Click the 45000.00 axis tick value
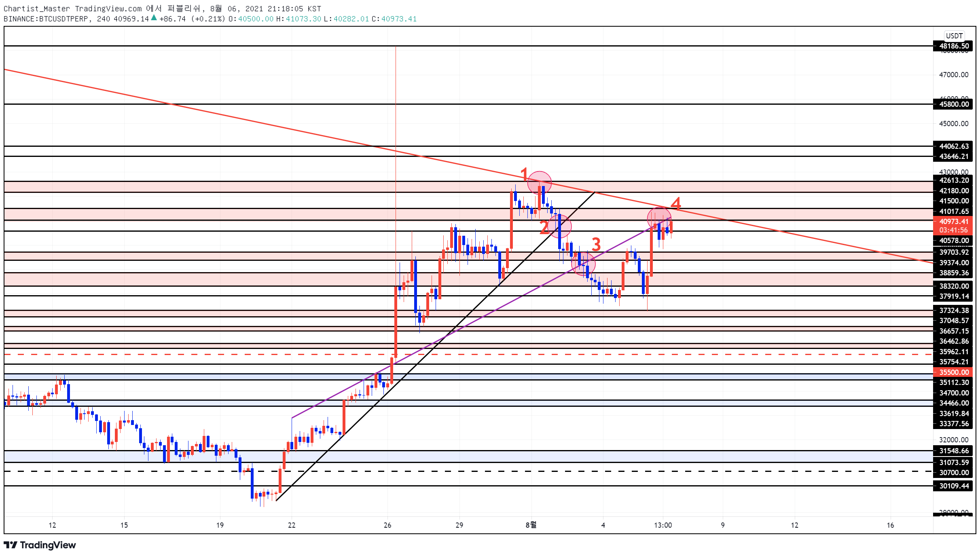980x556 pixels. pyautogui.click(x=954, y=123)
